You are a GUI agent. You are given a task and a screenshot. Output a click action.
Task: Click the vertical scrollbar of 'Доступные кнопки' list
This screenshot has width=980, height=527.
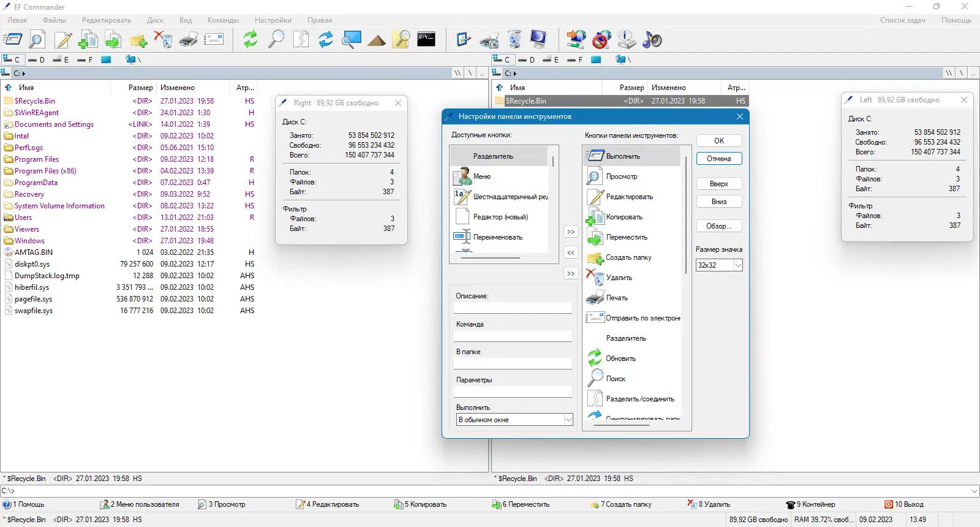[x=553, y=161]
